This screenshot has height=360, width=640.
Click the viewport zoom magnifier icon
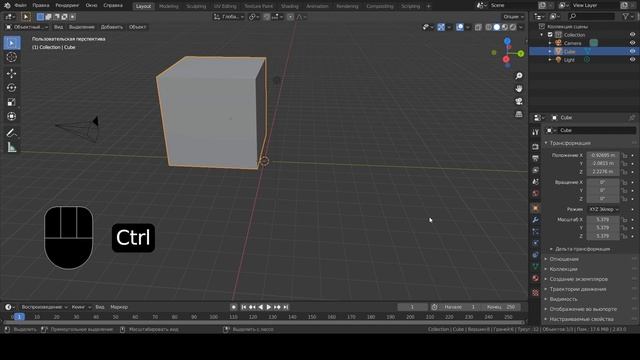coord(519,76)
